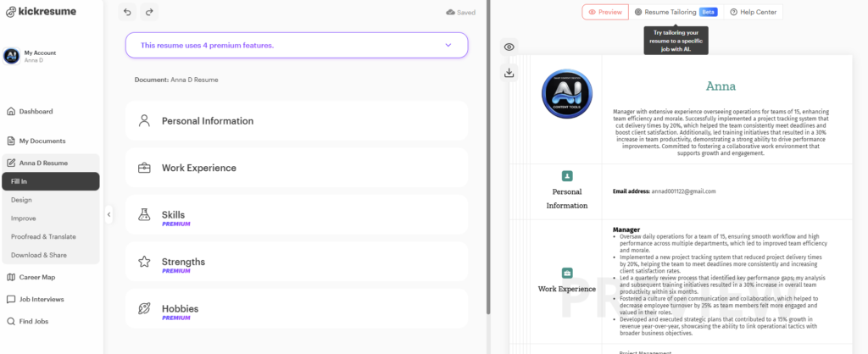Expand the Work Experience section
The height and width of the screenshot is (354, 868).
click(x=296, y=168)
